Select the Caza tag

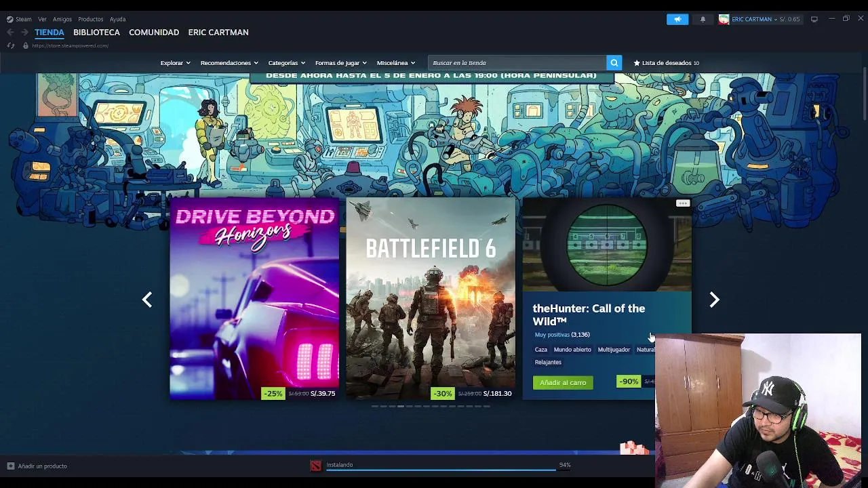[541, 350]
